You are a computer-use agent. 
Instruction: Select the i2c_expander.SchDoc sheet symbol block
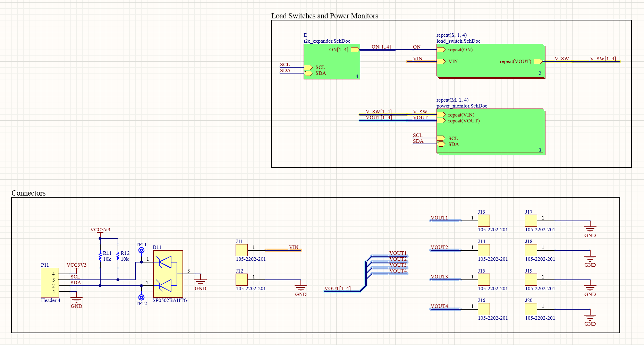tap(332, 61)
